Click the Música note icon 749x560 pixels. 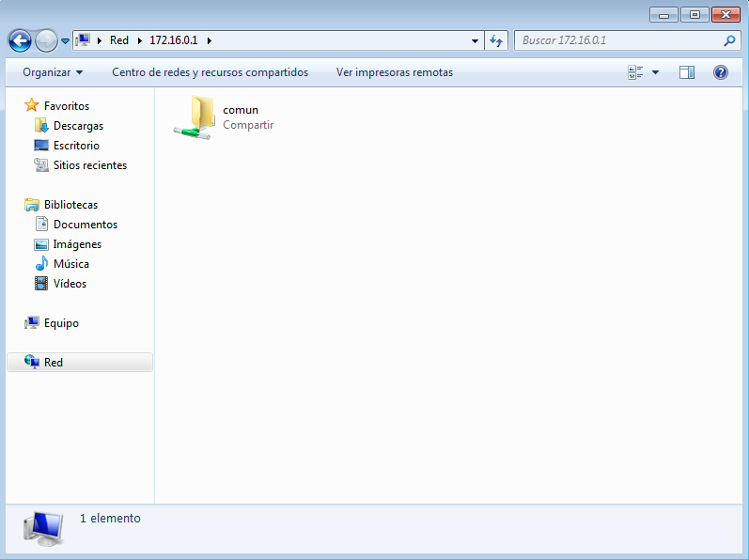pos(41,263)
